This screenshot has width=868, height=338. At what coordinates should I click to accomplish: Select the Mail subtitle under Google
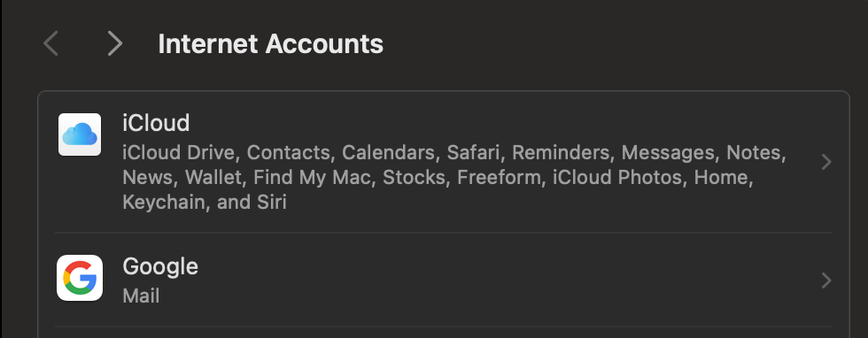tap(141, 296)
